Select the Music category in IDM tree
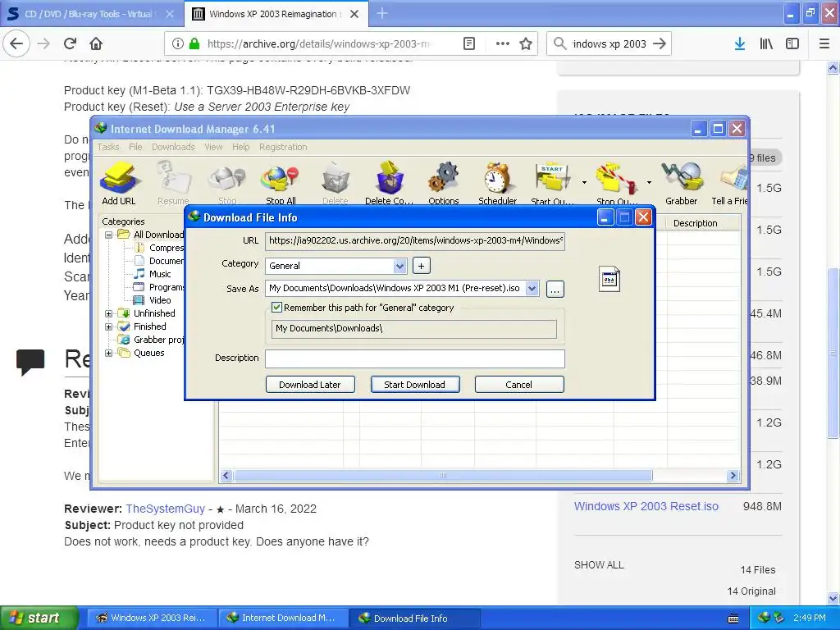Viewport: 840px width, 630px height. [153, 274]
